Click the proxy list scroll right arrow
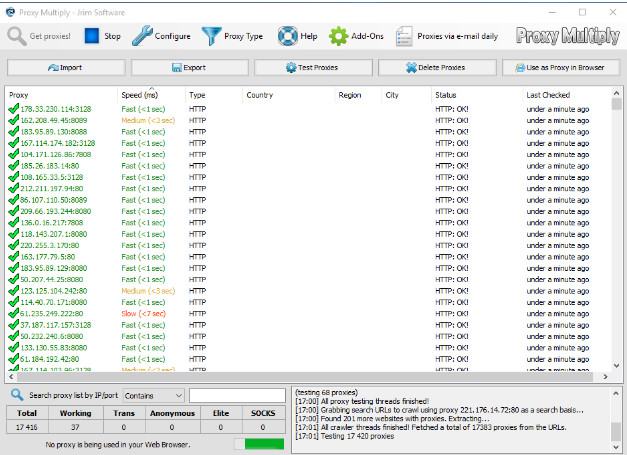The width and height of the screenshot is (627, 455). point(605,376)
